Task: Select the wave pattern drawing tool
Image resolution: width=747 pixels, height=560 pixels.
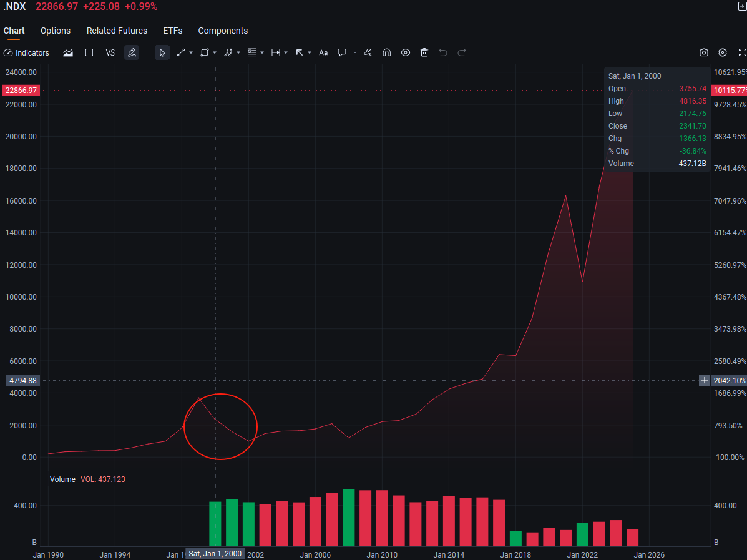Action: tap(228, 53)
